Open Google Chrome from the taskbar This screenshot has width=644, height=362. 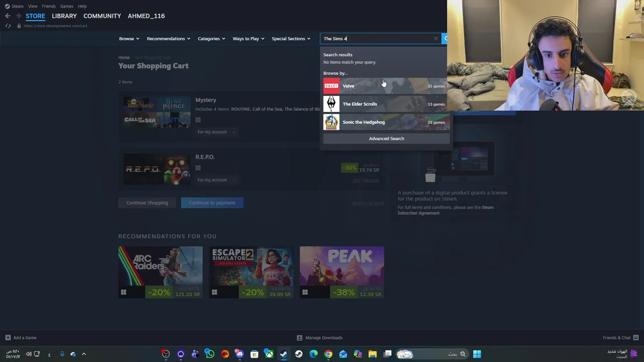pyautogui.click(x=328, y=354)
